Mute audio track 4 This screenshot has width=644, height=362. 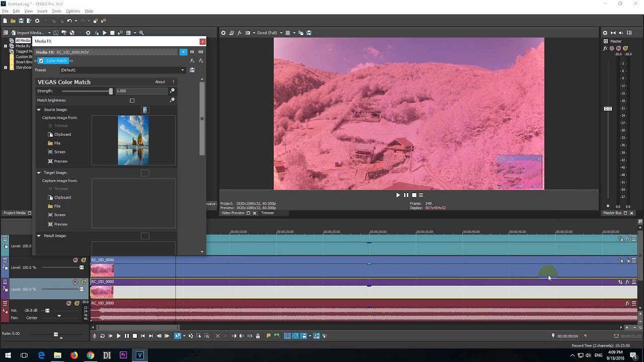tap(69, 303)
